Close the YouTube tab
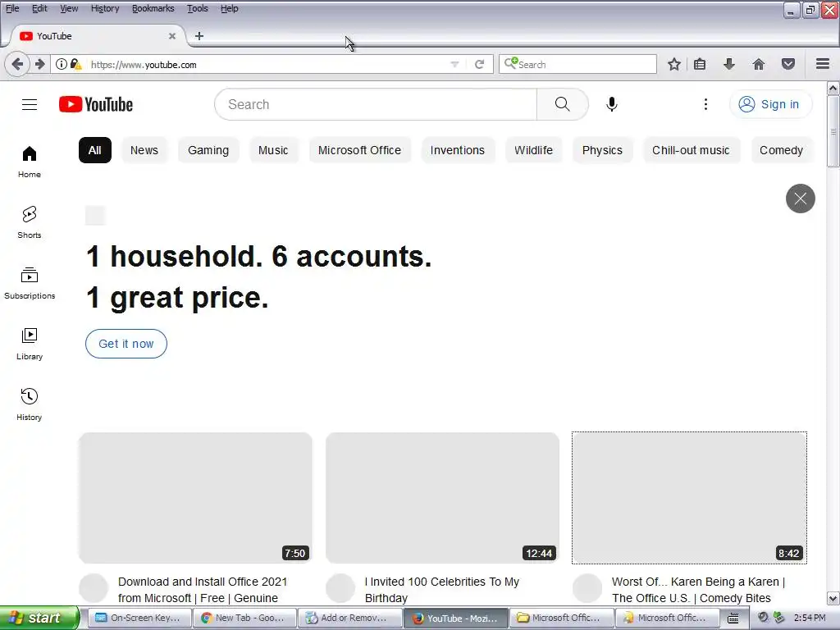This screenshot has height=630, width=840. [172, 36]
